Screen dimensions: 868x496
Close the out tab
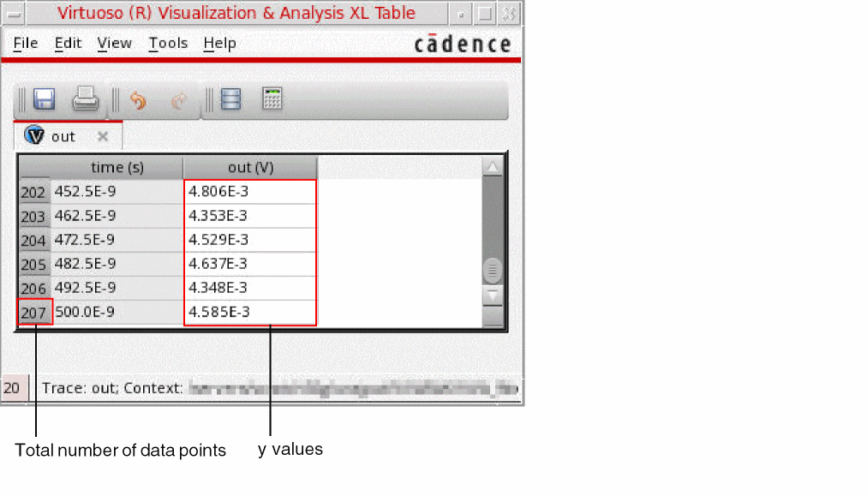point(103,136)
